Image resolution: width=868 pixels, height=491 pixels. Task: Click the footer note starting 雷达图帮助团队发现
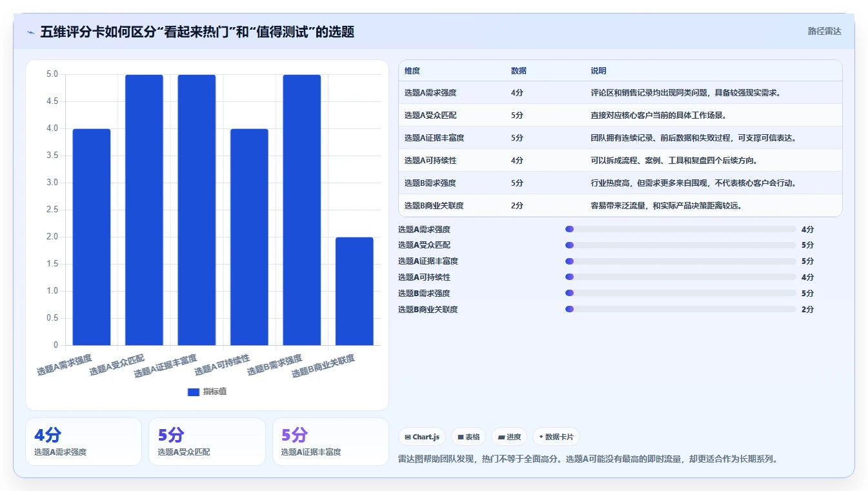(x=589, y=459)
